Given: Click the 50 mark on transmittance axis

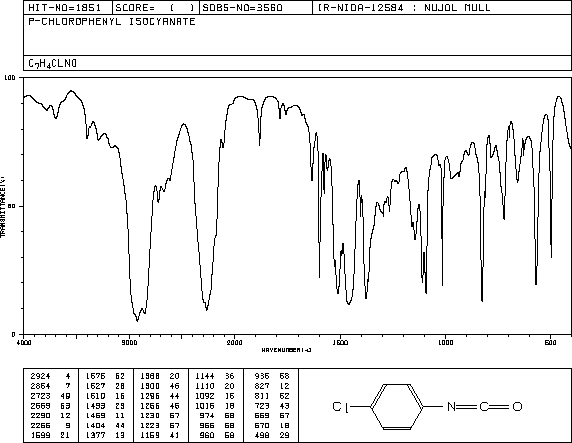Looking at the screenshot, I should 13,206.
